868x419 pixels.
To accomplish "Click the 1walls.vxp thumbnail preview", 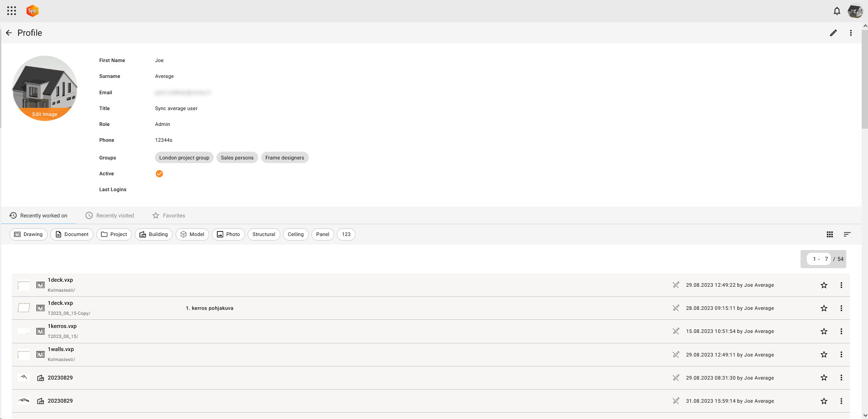I will click(24, 355).
